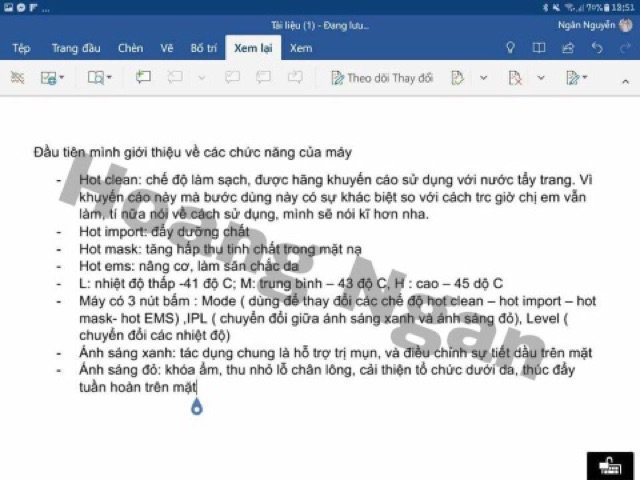Tap the blue cursor handle
The width and height of the screenshot is (640, 480).
(197, 407)
